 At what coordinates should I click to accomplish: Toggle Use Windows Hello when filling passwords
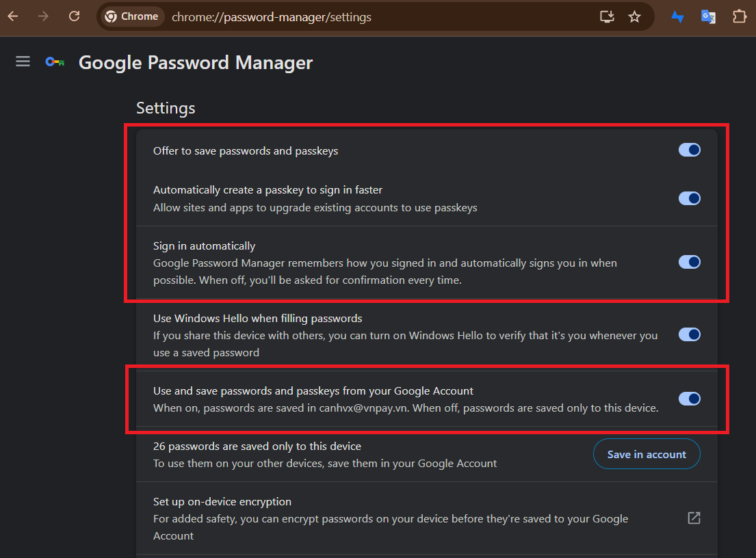tap(689, 335)
